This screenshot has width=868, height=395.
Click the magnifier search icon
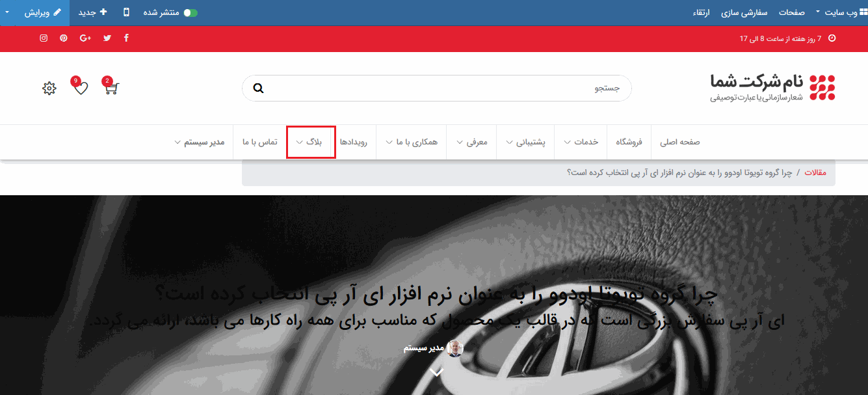tap(259, 88)
